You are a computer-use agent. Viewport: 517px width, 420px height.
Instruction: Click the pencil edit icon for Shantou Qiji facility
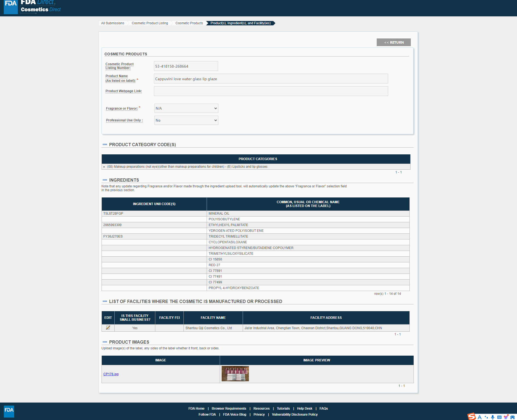pos(108,328)
